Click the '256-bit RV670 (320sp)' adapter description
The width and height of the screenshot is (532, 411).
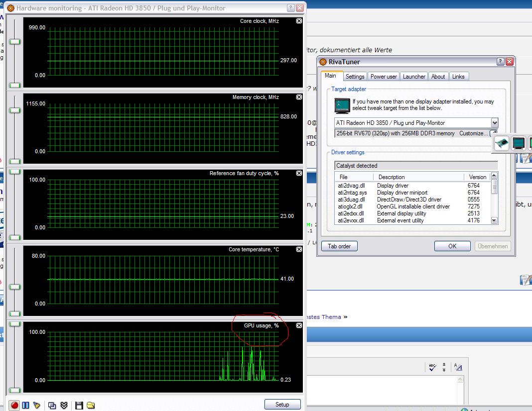point(396,133)
